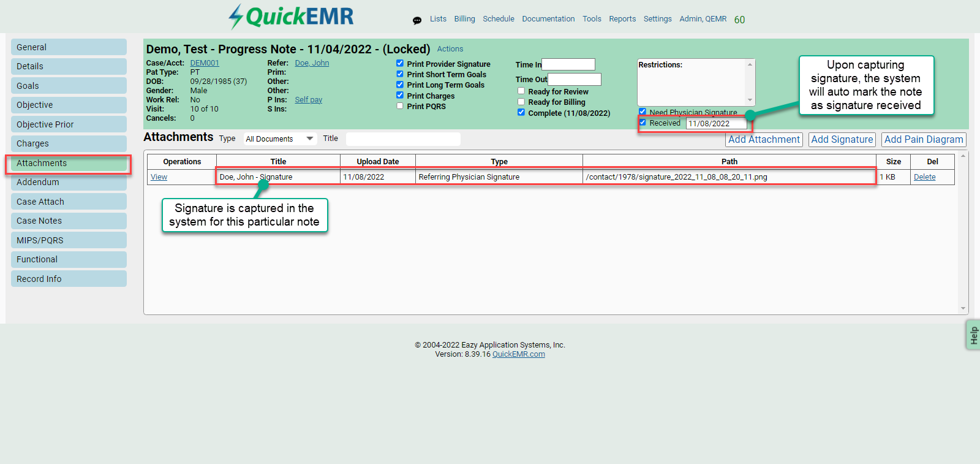Open the Actions menu for the note
Image resolution: width=980 pixels, height=464 pixels.
(x=450, y=49)
